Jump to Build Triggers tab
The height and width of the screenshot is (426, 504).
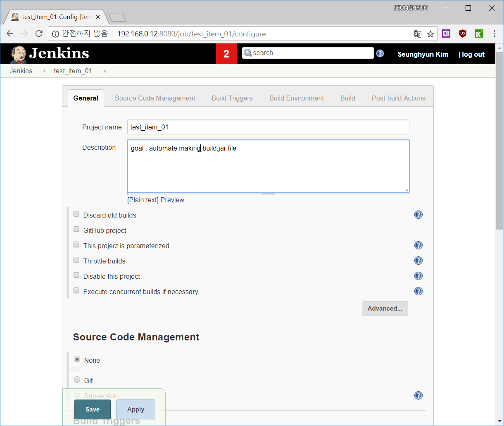(x=232, y=98)
